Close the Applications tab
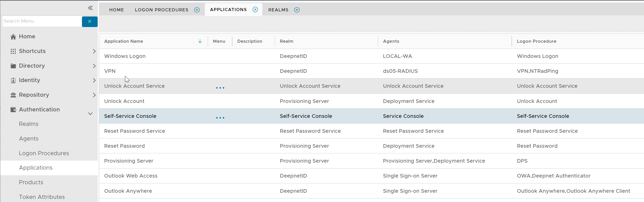This screenshot has height=202, width=644. [x=255, y=10]
